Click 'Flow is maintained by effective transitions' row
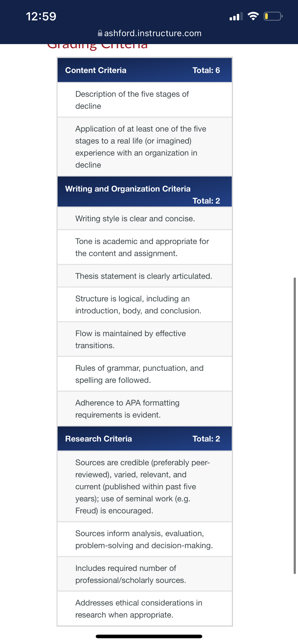Viewport: 298px width, 644px height. 145,339
